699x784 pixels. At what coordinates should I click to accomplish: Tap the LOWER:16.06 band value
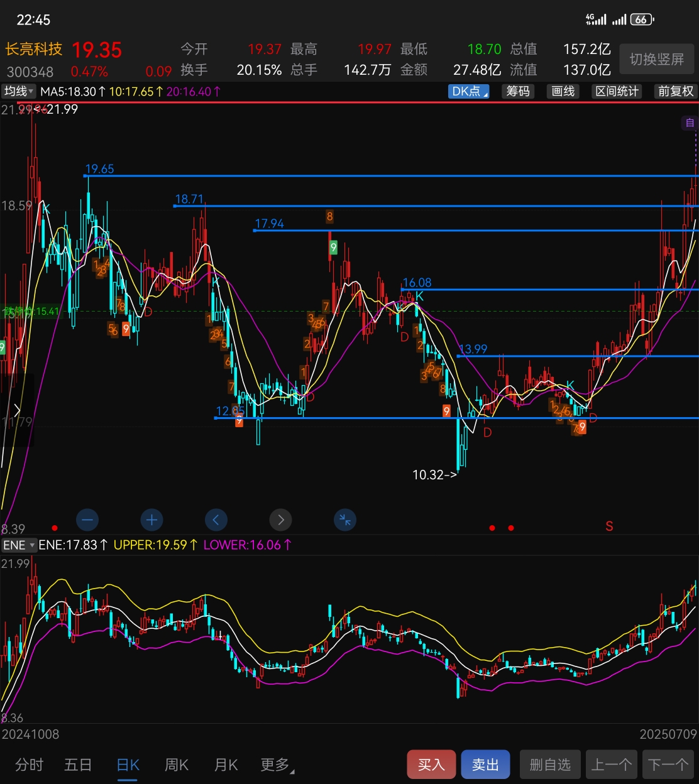pyautogui.click(x=247, y=545)
